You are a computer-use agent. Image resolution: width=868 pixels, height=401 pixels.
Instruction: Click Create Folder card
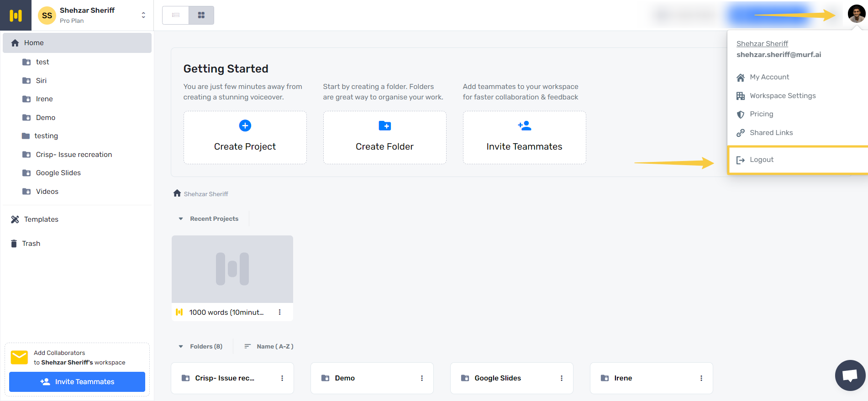[x=385, y=137]
